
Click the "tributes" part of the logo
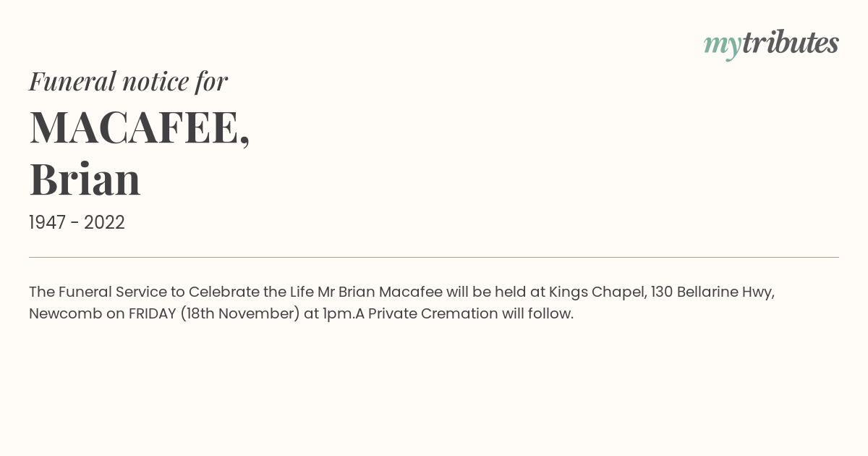pos(791,42)
